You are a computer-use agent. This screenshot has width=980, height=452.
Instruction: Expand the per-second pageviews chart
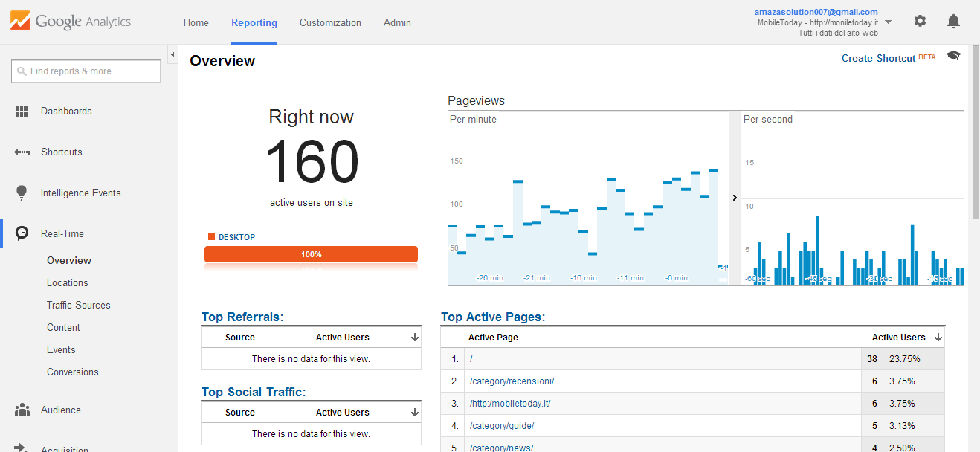click(735, 198)
